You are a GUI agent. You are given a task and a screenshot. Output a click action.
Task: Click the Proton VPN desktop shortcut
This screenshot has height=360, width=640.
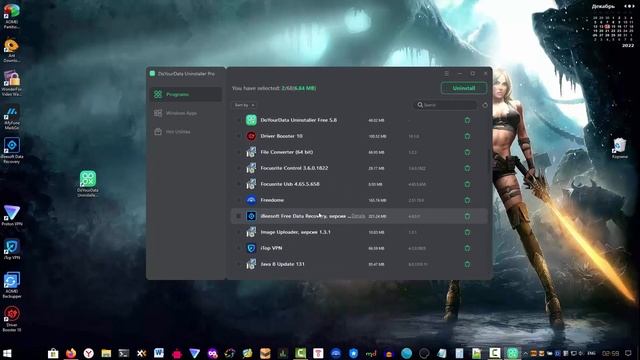point(12,216)
